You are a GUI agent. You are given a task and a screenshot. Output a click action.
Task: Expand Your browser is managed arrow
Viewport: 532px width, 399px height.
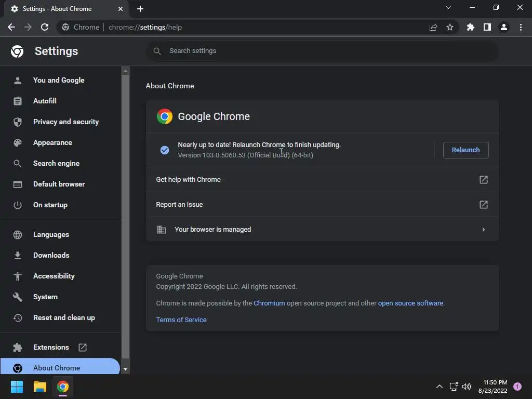coord(484,230)
